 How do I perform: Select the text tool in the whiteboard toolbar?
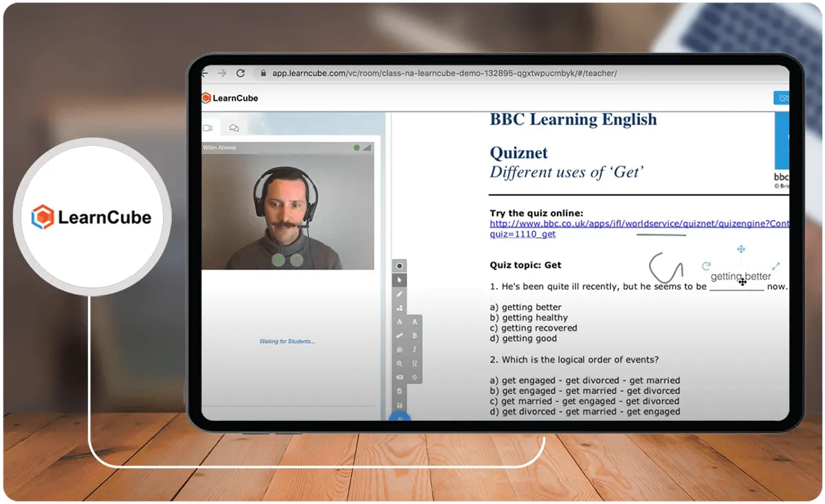(399, 322)
